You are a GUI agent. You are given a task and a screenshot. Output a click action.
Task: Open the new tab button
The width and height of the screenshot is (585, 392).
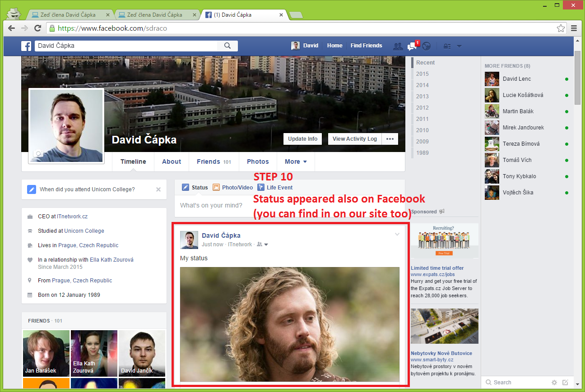(x=296, y=15)
